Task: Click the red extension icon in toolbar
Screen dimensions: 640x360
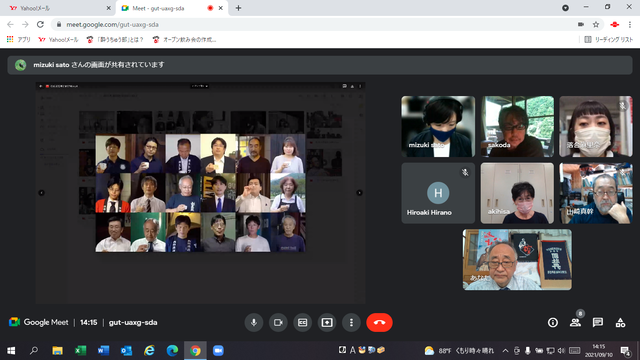Action: point(615,24)
